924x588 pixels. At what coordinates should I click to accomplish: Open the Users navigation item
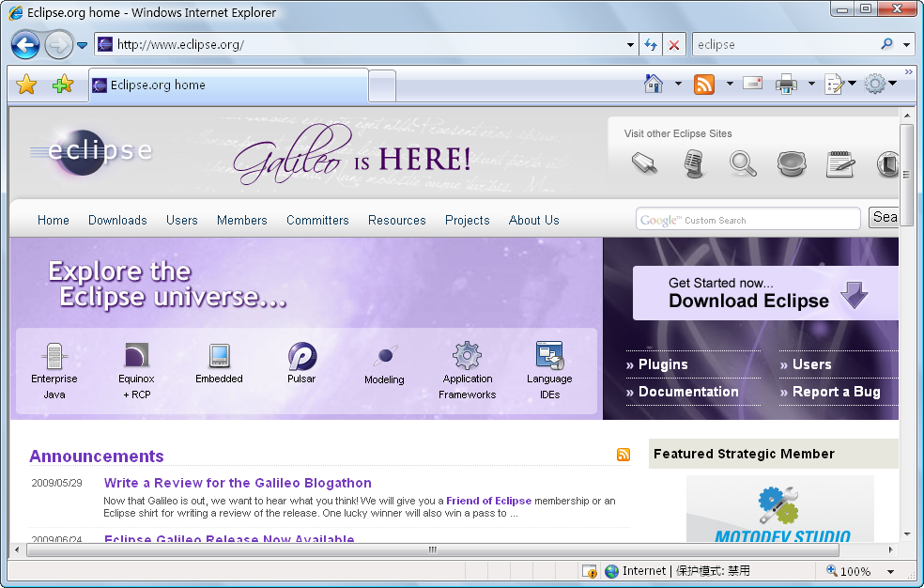181,220
